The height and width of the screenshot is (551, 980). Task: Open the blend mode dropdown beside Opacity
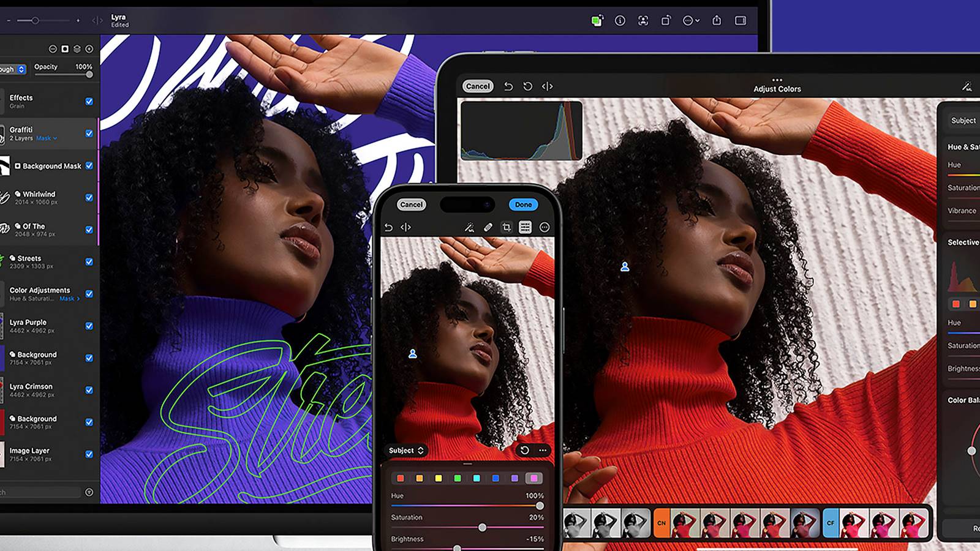13,69
